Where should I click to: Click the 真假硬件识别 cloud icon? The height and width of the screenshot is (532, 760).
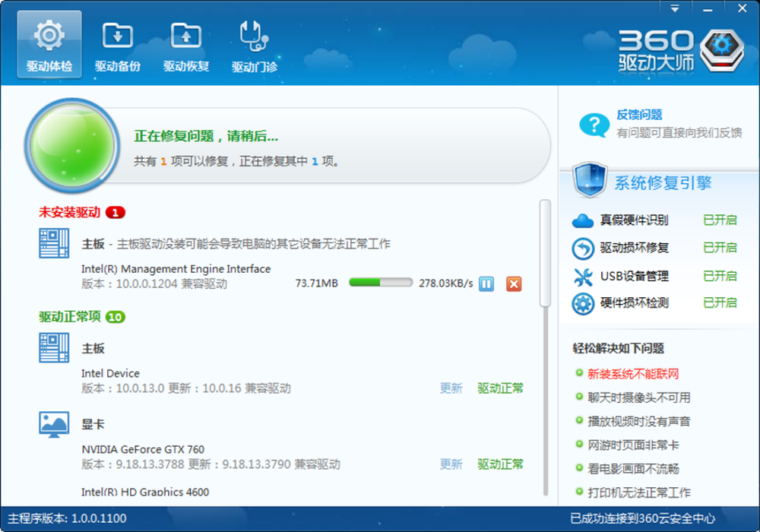(x=583, y=221)
